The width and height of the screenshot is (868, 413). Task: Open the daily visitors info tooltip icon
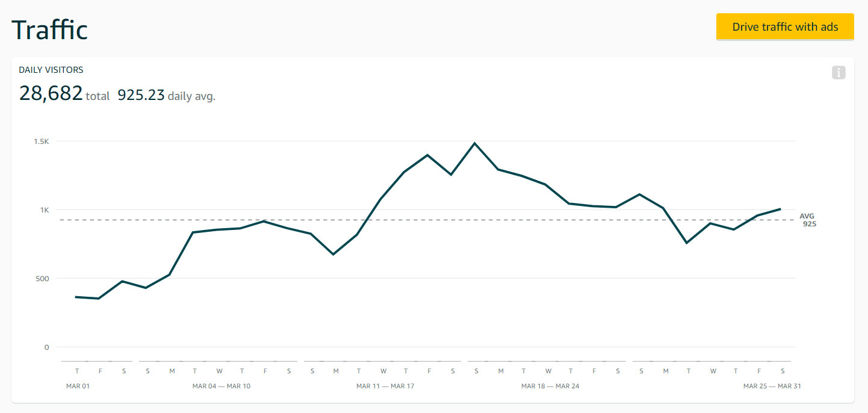[839, 72]
